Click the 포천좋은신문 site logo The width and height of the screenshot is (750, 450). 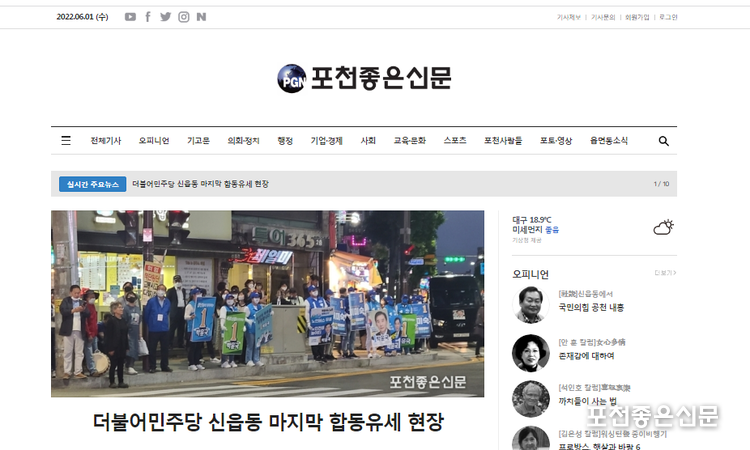tap(364, 78)
